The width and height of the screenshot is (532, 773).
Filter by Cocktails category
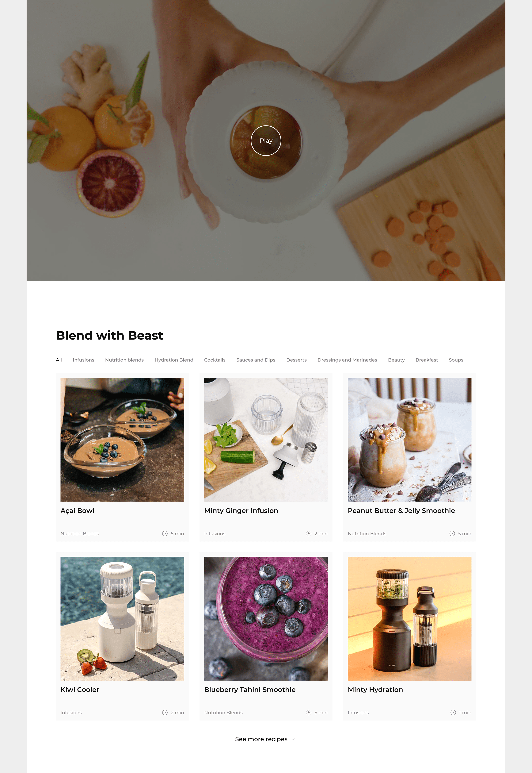[215, 360]
